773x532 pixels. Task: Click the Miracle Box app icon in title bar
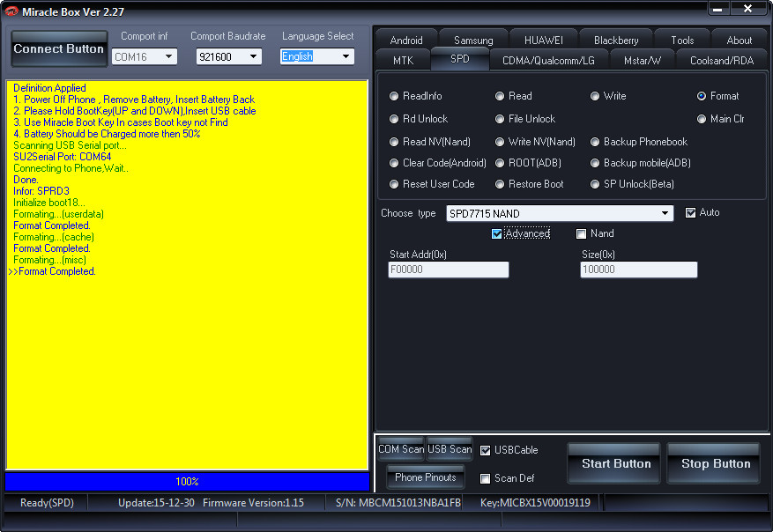[x=11, y=11]
